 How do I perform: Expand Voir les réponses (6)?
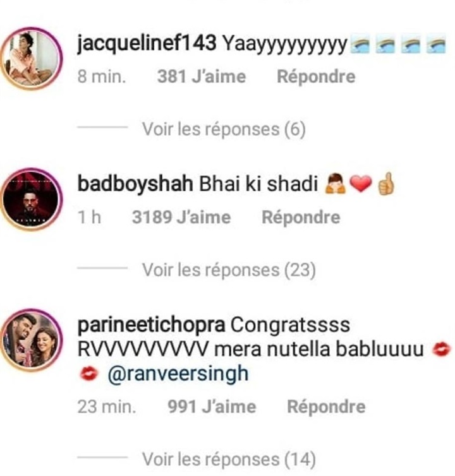point(224,129)
